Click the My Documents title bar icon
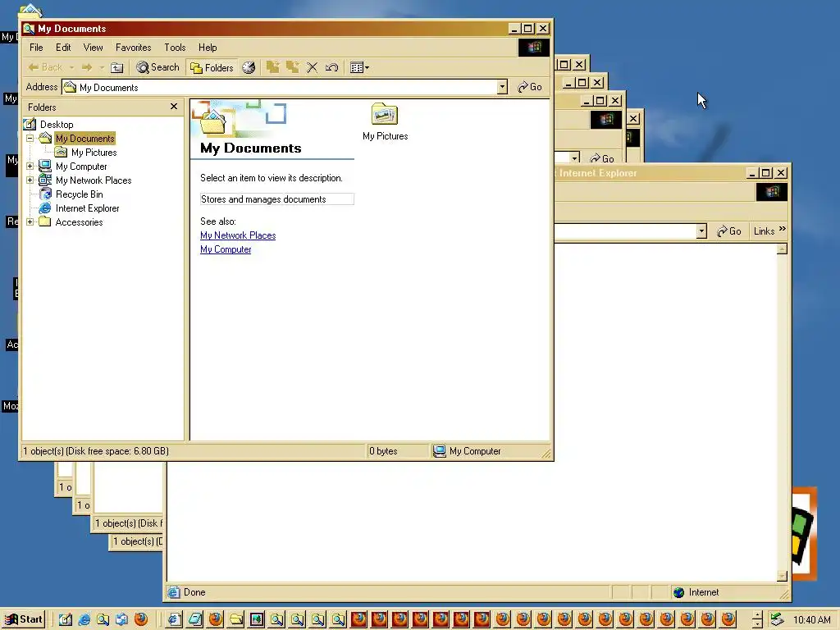Screen dimensions: 840x630 click(x=29, y=29)
